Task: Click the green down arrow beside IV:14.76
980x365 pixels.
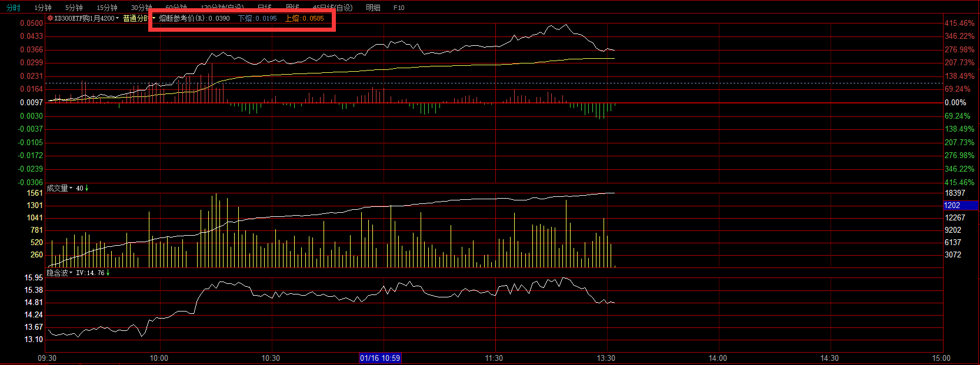Action: click(x=108, y=273)
